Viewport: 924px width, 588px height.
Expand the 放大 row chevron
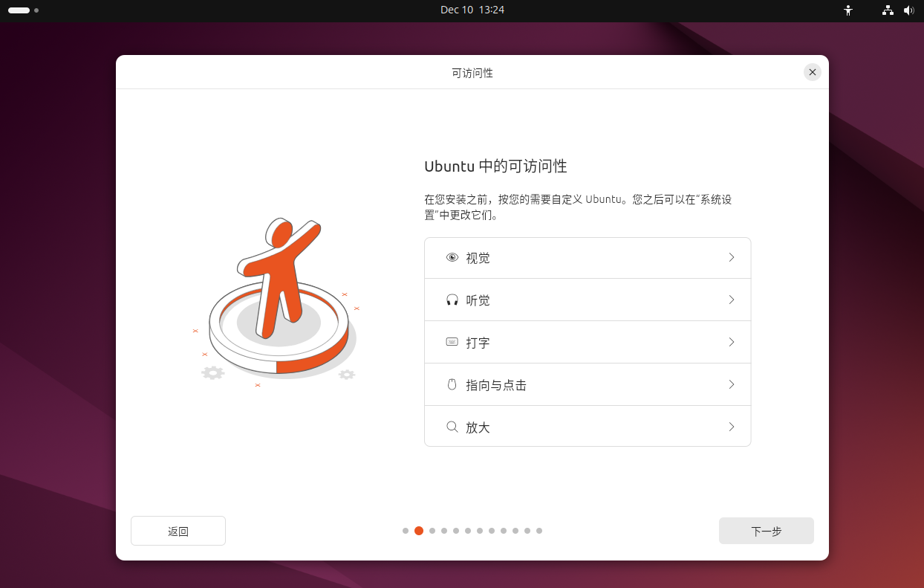[732, 427]
